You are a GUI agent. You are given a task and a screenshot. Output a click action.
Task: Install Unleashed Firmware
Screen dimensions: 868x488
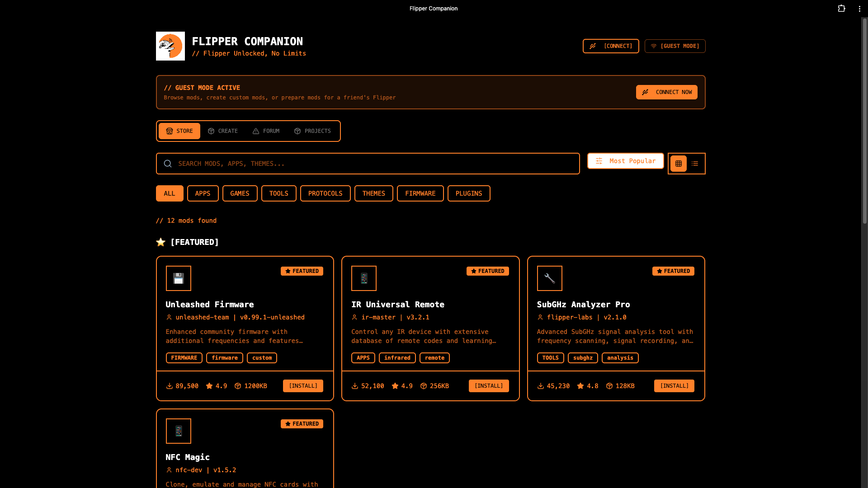(303, 386)
